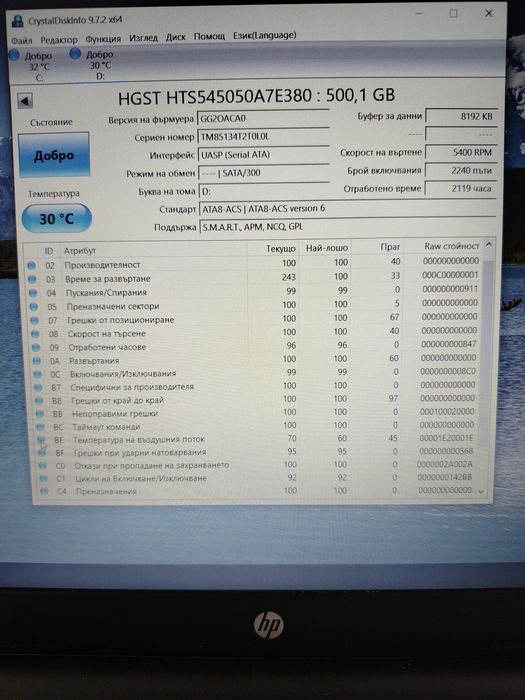Open the Редактор menu
Viewport: 525px width, 700px height.
(x=58, y=40)
